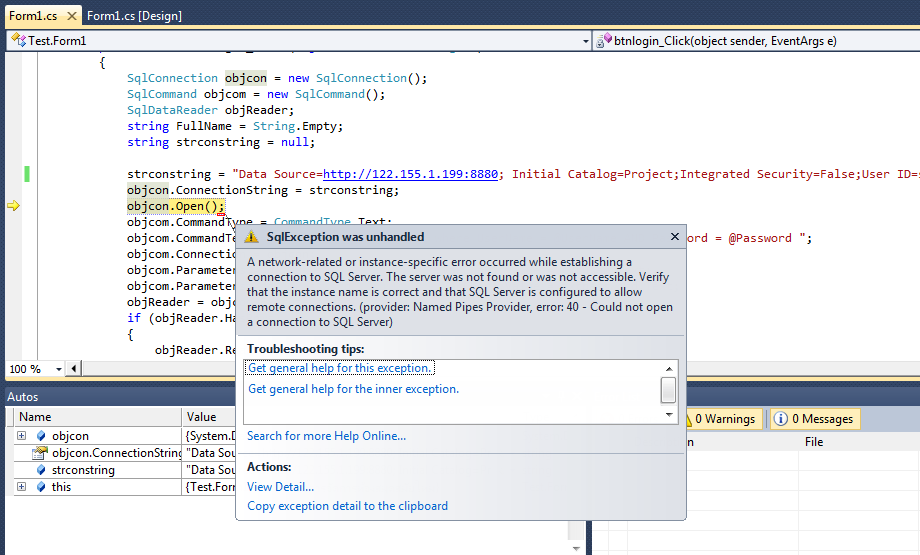Click the Value column header in Autos
This screenshot has height=555, width=920.
[x=209, y=417]
